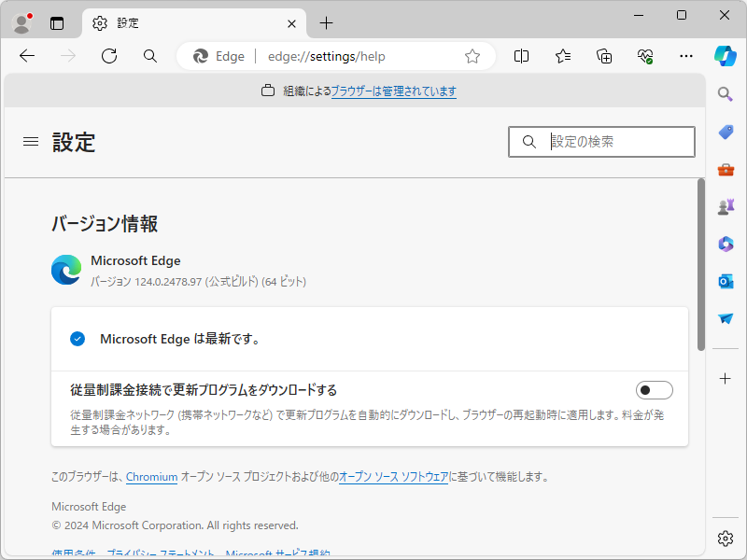Enable split screen view

pos(521,56)
